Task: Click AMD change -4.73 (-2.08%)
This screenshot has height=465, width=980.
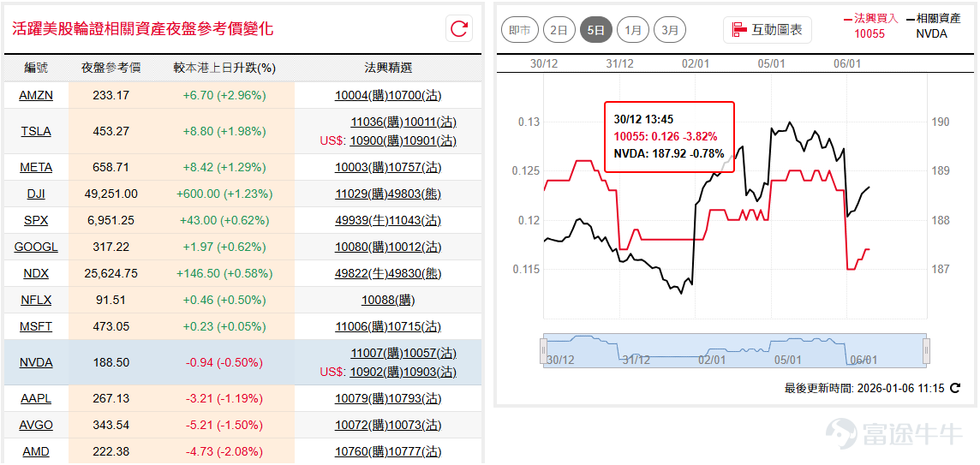Action: [224, 451]
